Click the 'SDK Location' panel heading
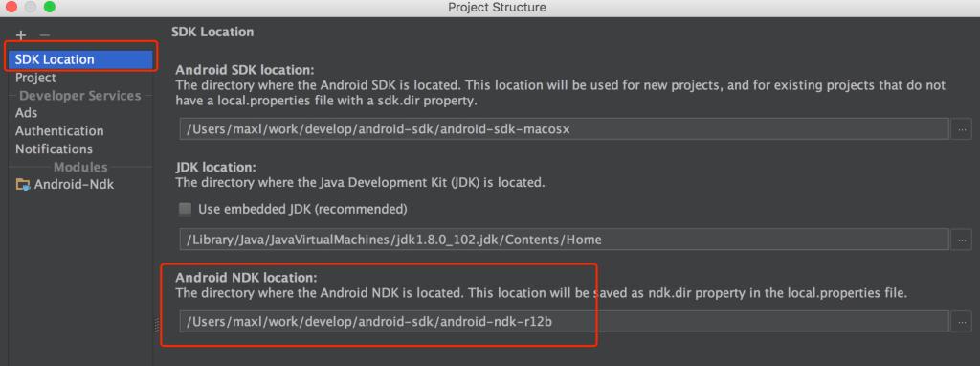The height and width of the screenshot is (366, 980). [212, 32]
